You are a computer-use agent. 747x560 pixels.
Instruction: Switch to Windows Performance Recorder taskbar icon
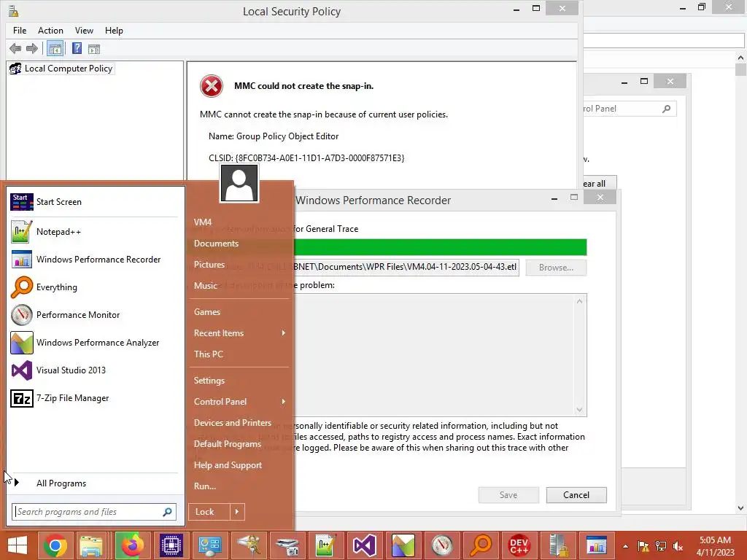click(596, 545)
